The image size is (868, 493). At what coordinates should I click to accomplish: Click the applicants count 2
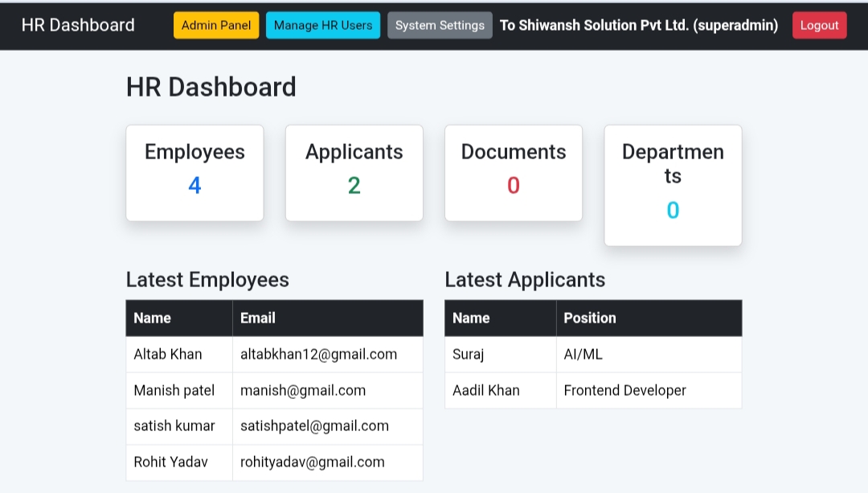(354, 186)
